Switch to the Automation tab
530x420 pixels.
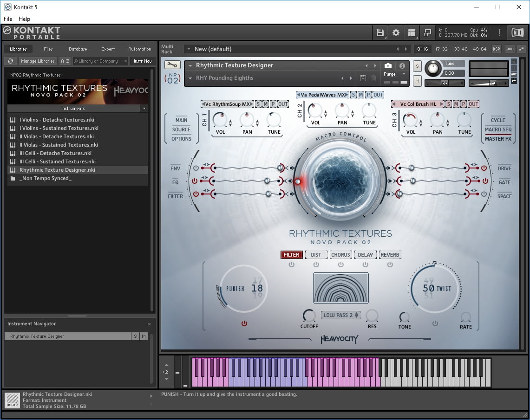click(x=140, y=49)
